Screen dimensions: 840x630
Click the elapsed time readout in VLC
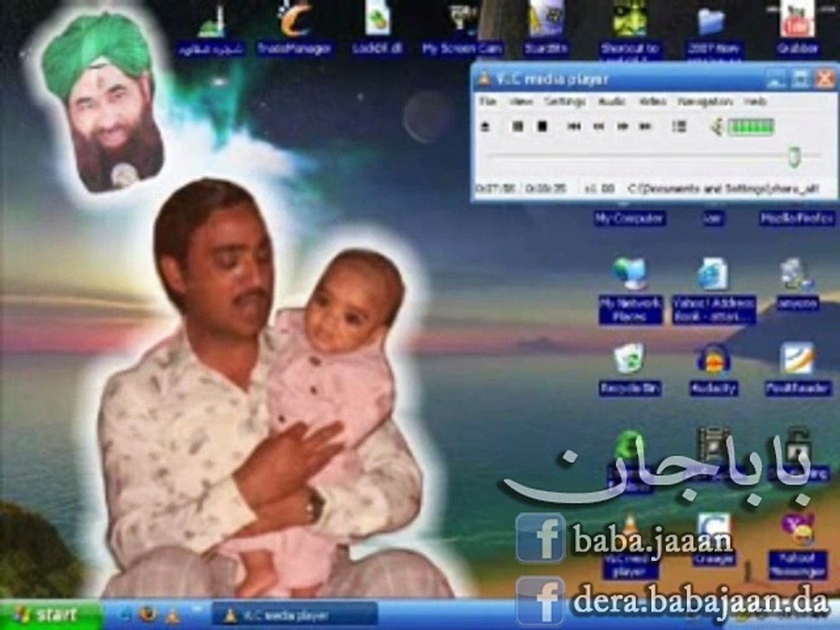pos(497,189)
